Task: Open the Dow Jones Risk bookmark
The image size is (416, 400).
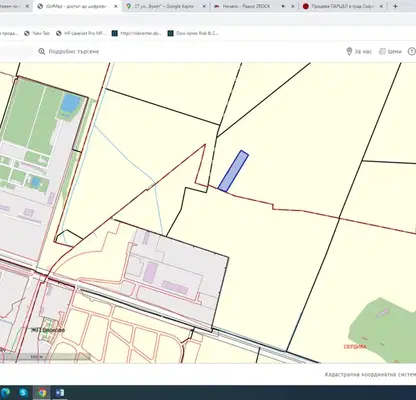Action: (x=193, y=33)
